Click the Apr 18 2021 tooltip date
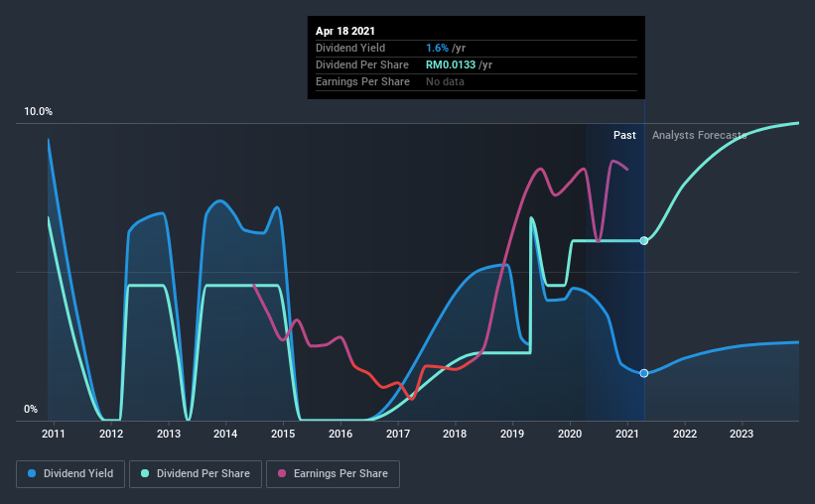This screenshot has width=815, height=504. (x=345, y=31)
